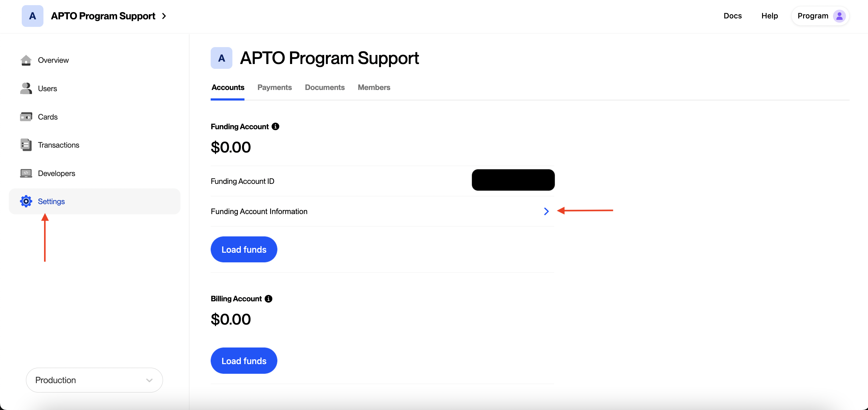
Task: Click the profile avatar icon
Action: 839,16
